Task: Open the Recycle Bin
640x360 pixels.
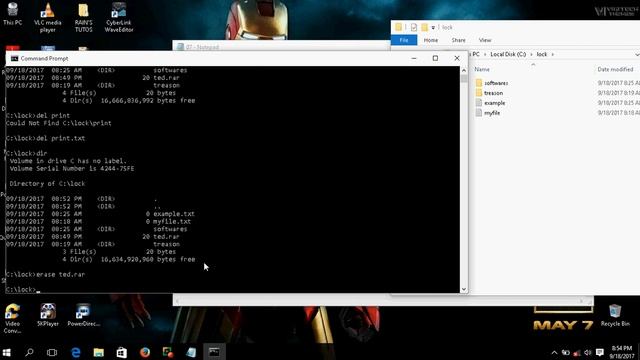Action: click(x=615, y=315)
